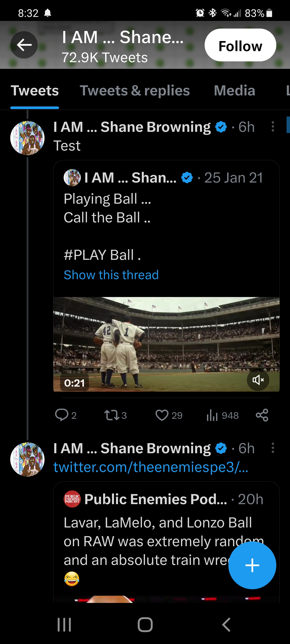
Task: Unmute the baseball video
Action: [x=258, y=380]
